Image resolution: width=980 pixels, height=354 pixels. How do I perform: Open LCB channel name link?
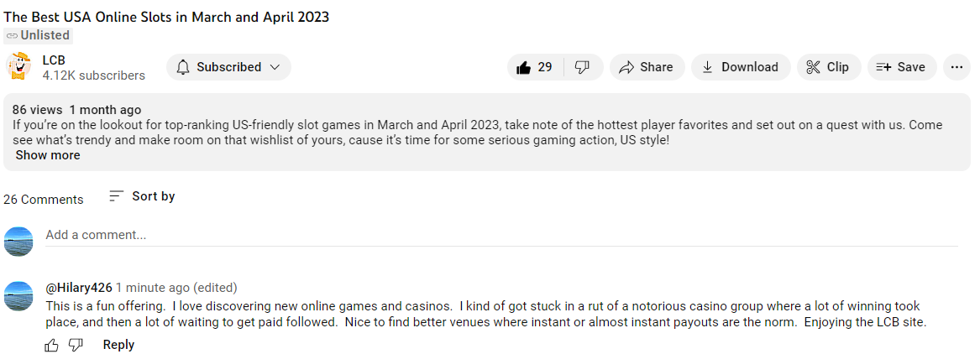54,60
